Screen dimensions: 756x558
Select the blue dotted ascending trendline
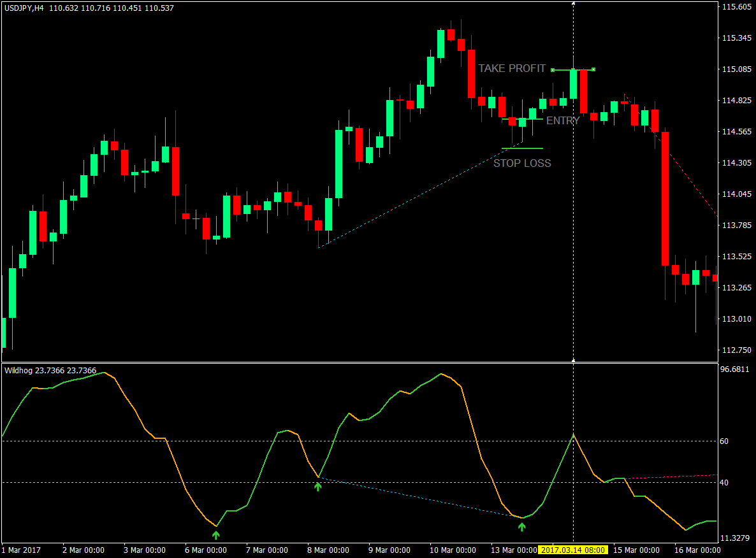click(414, 197)
